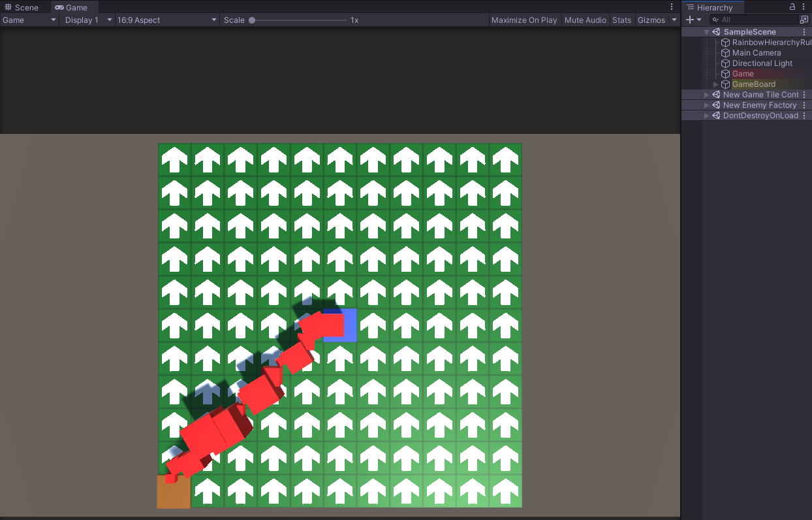
Task: Click the DontDestroyOnLoad Unity icon
Action: pos(716,116)
